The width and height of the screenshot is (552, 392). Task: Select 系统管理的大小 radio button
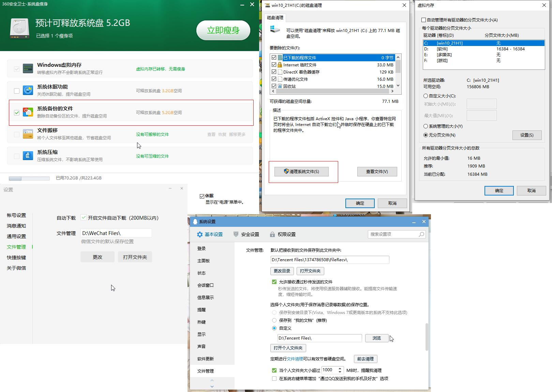point(426,126)
